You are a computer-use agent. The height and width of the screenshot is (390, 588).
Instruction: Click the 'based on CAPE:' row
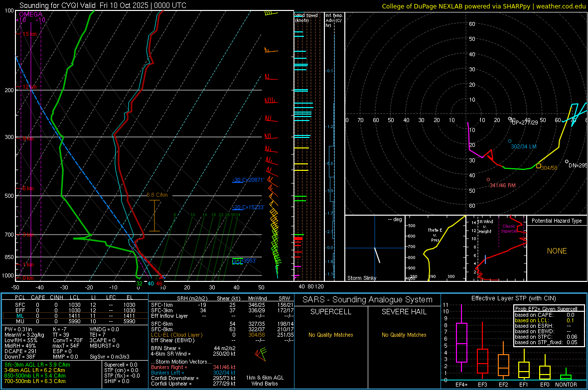tap(545, 315)
